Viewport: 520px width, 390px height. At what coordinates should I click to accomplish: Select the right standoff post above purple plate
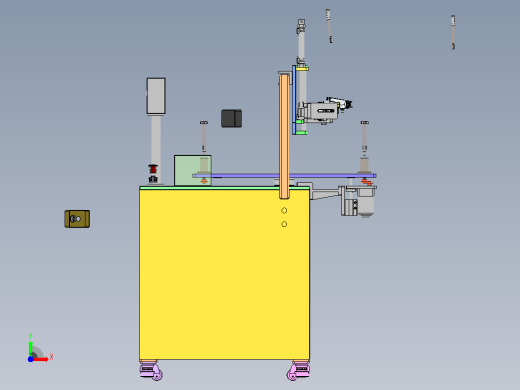pyautogui.click(x=365, y=138)
